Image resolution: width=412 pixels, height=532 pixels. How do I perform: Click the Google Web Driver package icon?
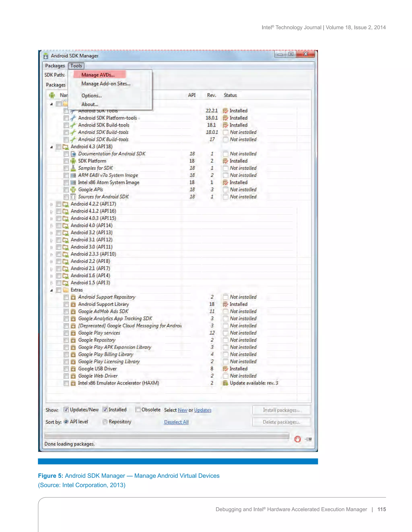click(73, 376)
